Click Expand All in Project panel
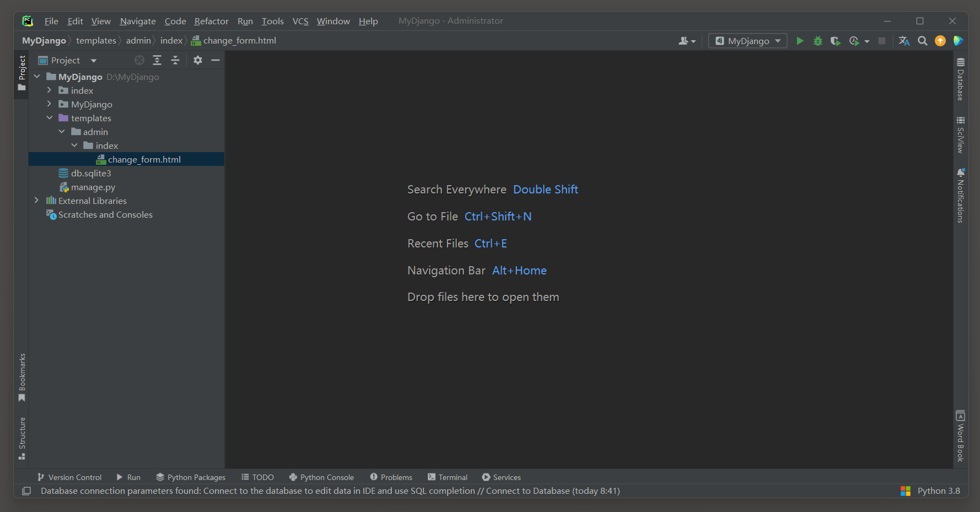Screen dimensions: 980x512 pyautogui.click(x=157, y=60)
